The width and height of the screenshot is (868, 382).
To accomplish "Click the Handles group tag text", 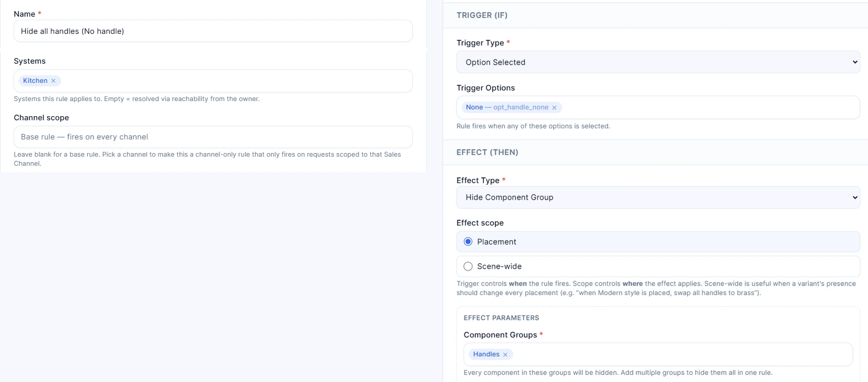I will click(486, 354).
